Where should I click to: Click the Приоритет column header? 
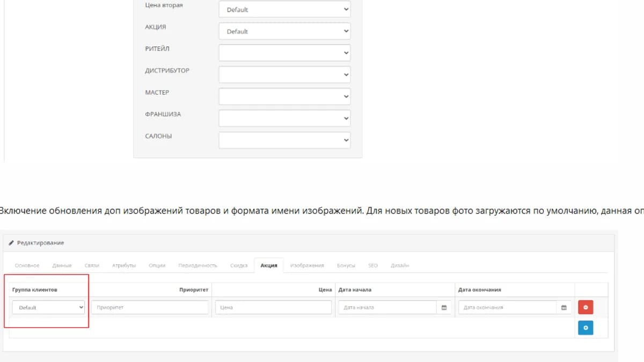tap(194, 290)
